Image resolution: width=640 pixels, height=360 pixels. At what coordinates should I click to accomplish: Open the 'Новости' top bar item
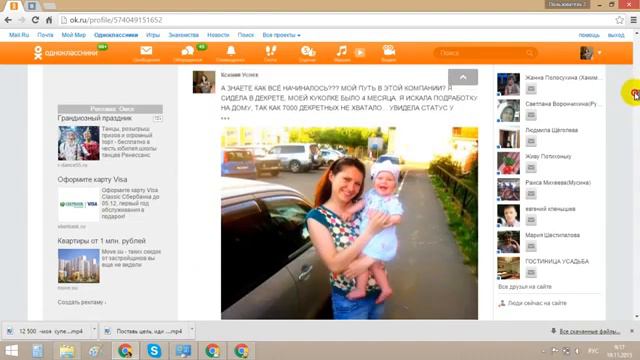[x=218, y=35]
